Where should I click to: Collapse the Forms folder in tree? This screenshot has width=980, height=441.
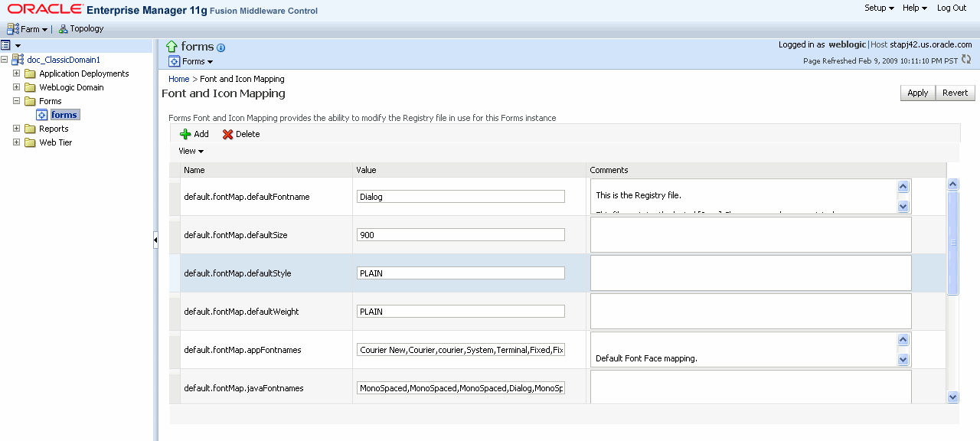17,101
